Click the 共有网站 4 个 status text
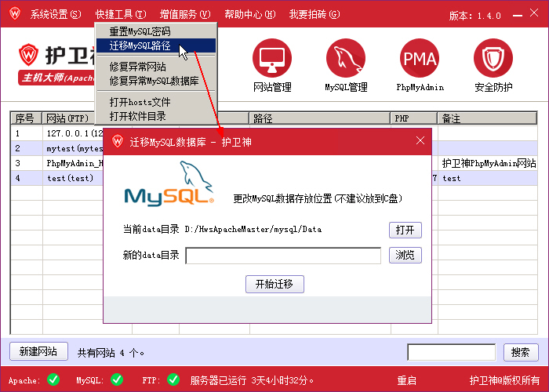The height and width of the screenshot is (392, 549). click(x=111, y=353)
